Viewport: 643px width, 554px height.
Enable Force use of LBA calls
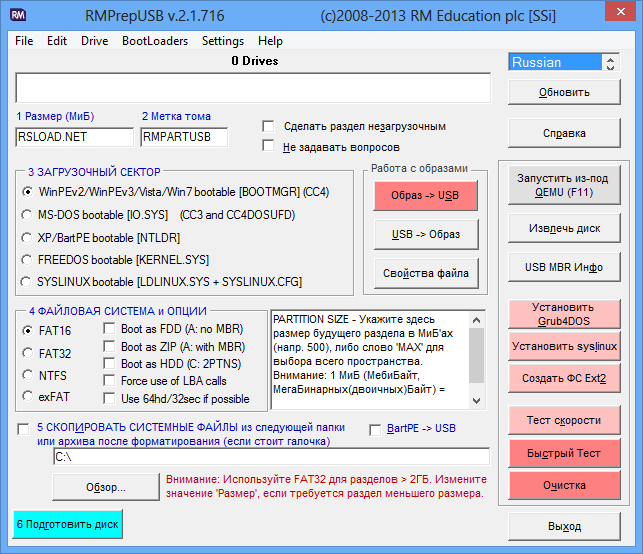click(x=109, y=381)
